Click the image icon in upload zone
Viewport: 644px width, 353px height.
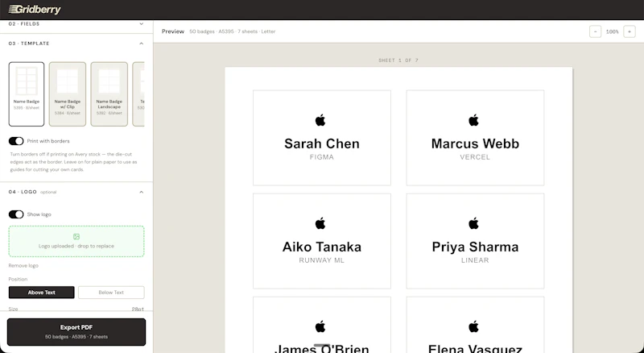tap(76, 237)
